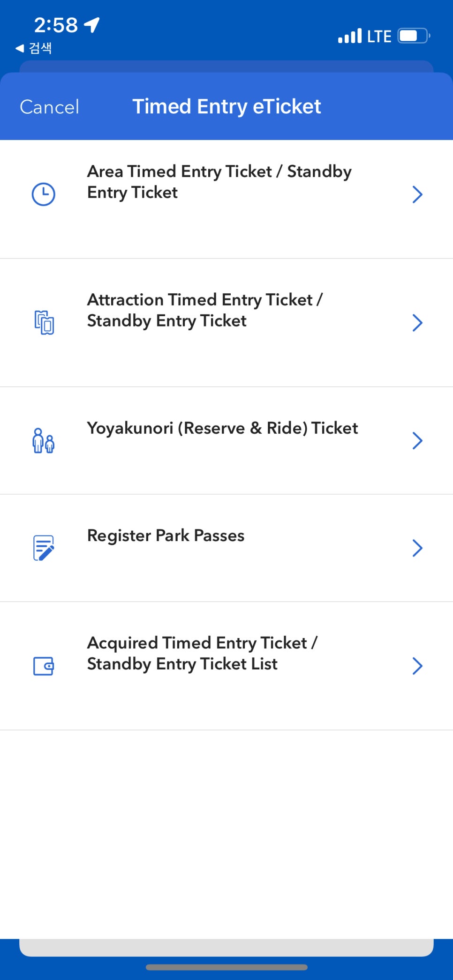Image resolution: width=453 pixels, height=980 pixels.
Task: Tap the battery indicator icon
Action: click(x=414, y=36)
